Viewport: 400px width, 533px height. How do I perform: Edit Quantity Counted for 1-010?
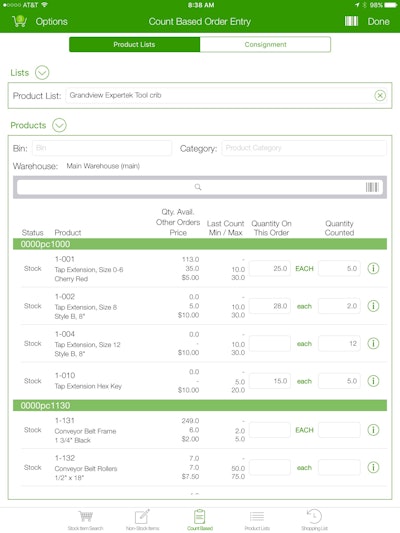[x=339, y=381]
